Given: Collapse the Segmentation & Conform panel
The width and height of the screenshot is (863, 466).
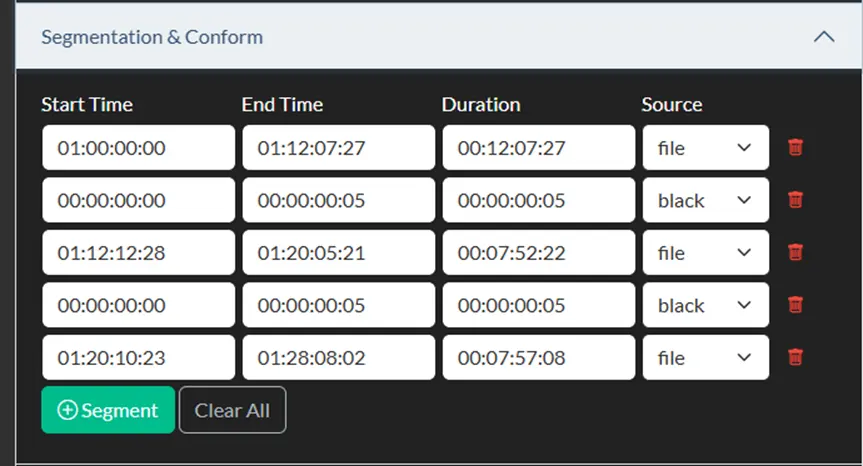Looking at the screenshot, I should pyautogui.click(x=823, y=37).
